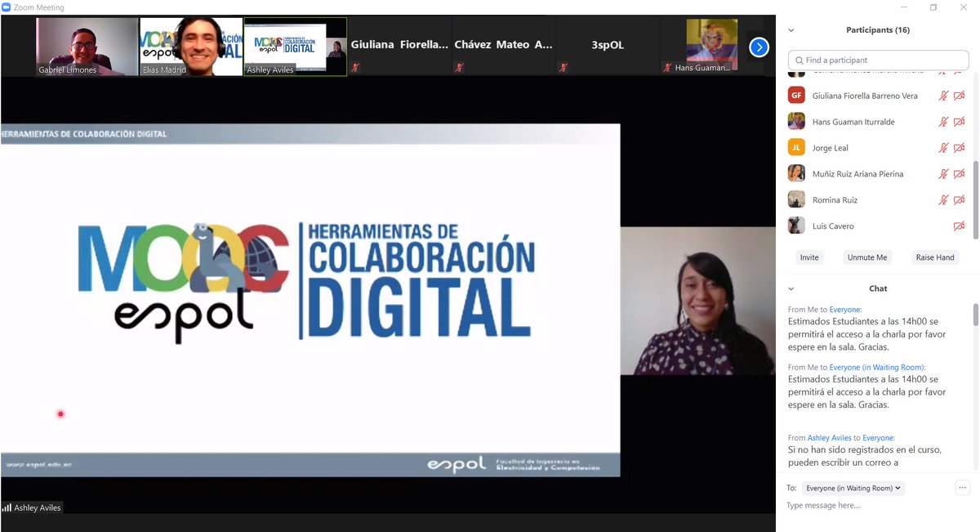
Task: Click the name Jorge Leal in participants
Action: [x=831, y=148]
